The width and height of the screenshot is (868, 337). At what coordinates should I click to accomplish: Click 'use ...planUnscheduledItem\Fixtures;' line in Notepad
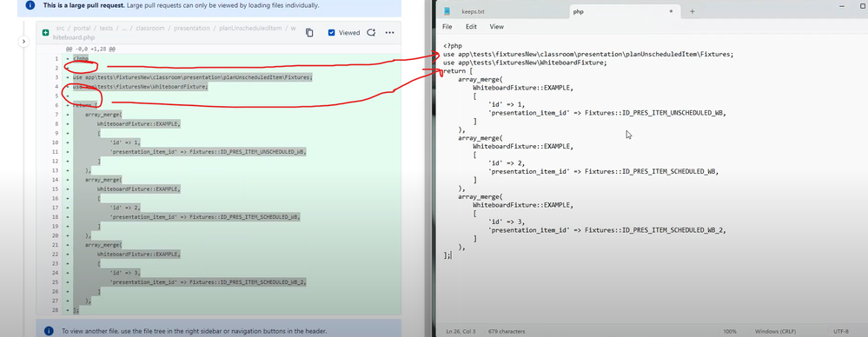coord(588,54)
